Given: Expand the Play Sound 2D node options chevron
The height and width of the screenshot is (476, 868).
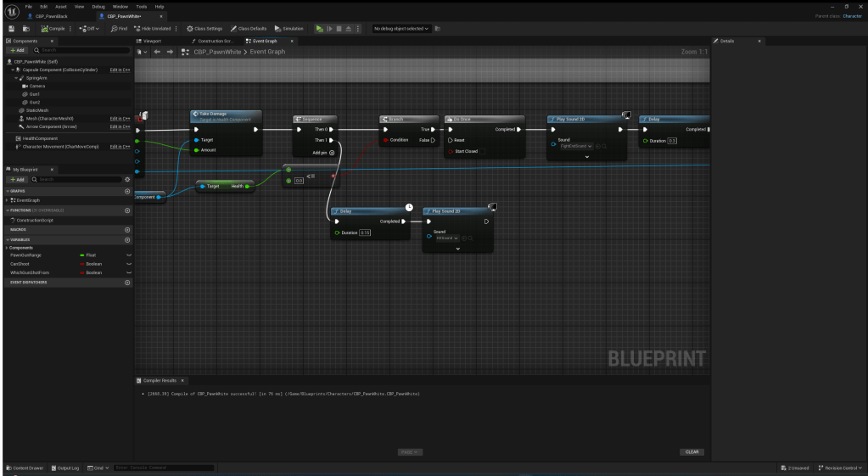Looking at the screenshot, I should [x=586, y=157].
